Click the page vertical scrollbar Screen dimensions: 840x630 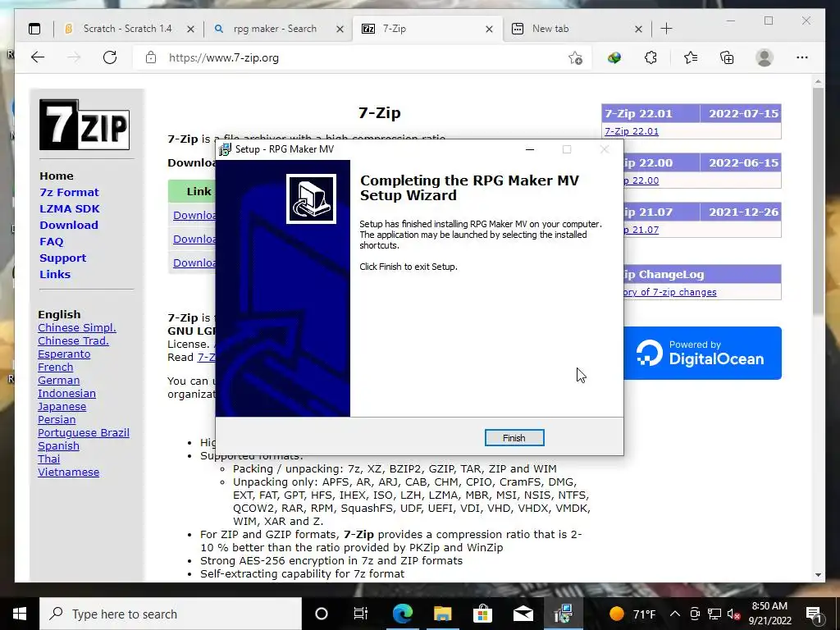click(x=818, y=201)
